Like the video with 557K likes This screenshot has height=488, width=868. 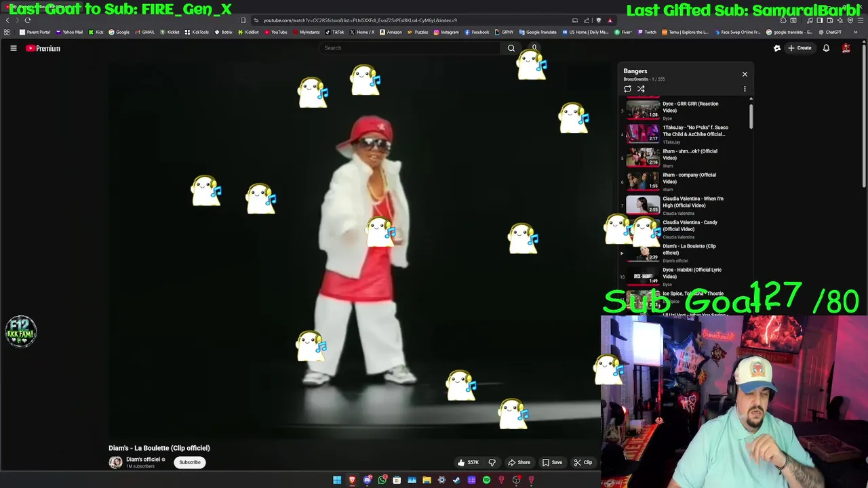(468, 462)
